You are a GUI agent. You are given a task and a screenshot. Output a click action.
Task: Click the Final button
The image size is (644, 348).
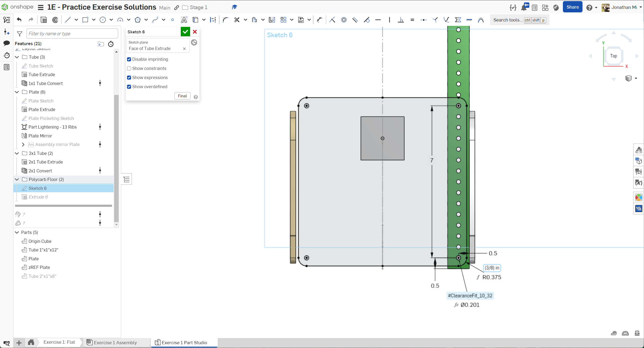(x=182, y=96)
